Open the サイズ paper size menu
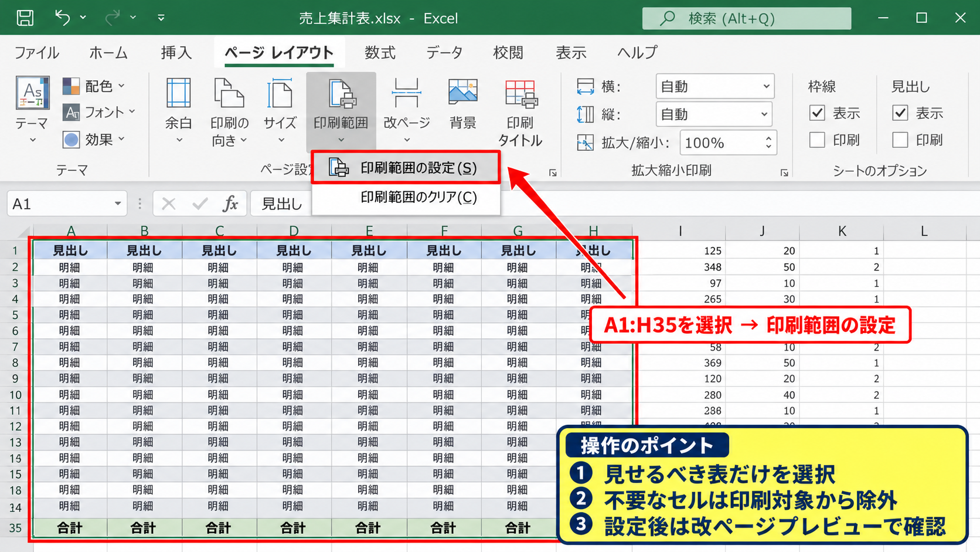 [280, 110]
